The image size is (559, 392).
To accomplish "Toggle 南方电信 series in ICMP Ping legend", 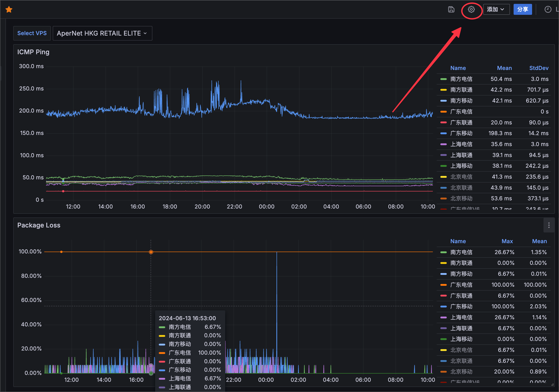I will pos(461,79).
